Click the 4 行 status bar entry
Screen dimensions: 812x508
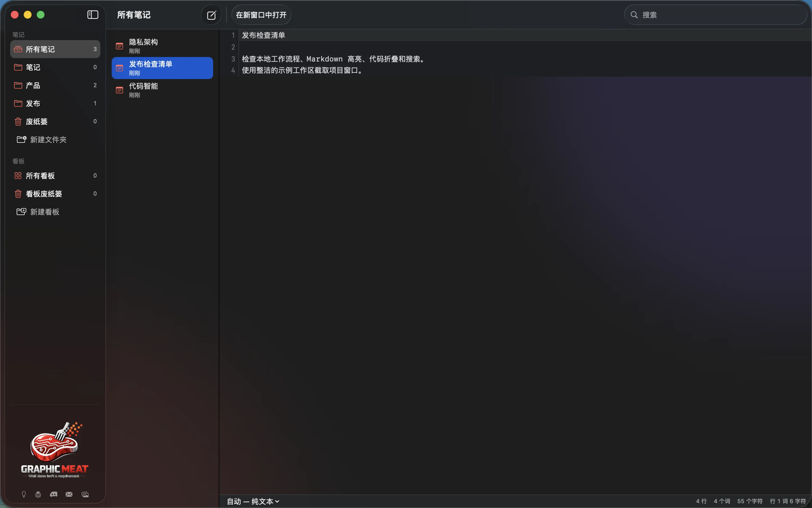pyautogui.click(x=701, y=501)
